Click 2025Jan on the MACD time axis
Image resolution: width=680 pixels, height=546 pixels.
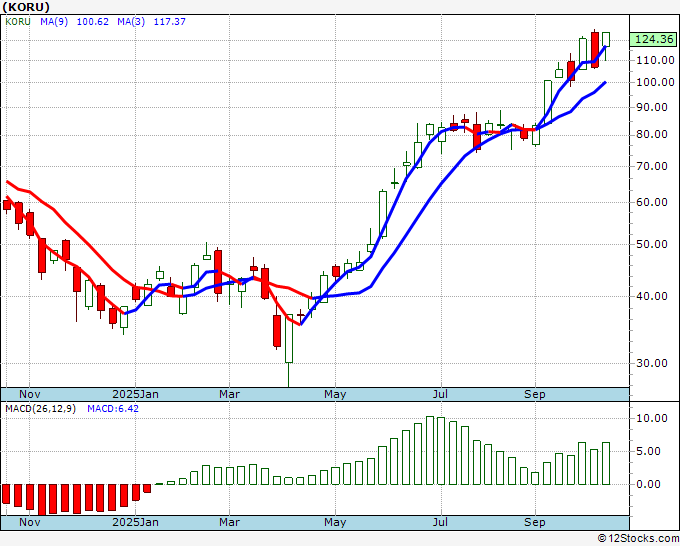135,522
